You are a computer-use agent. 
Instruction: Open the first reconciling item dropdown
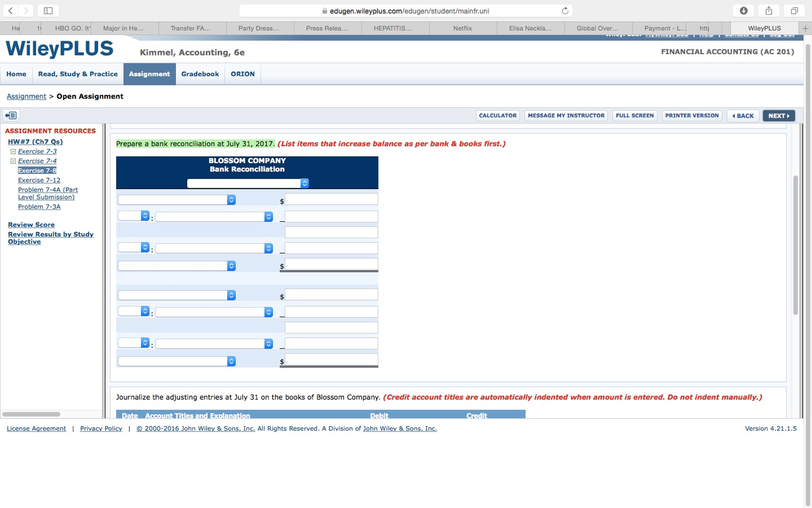click(x=214, y=216)
